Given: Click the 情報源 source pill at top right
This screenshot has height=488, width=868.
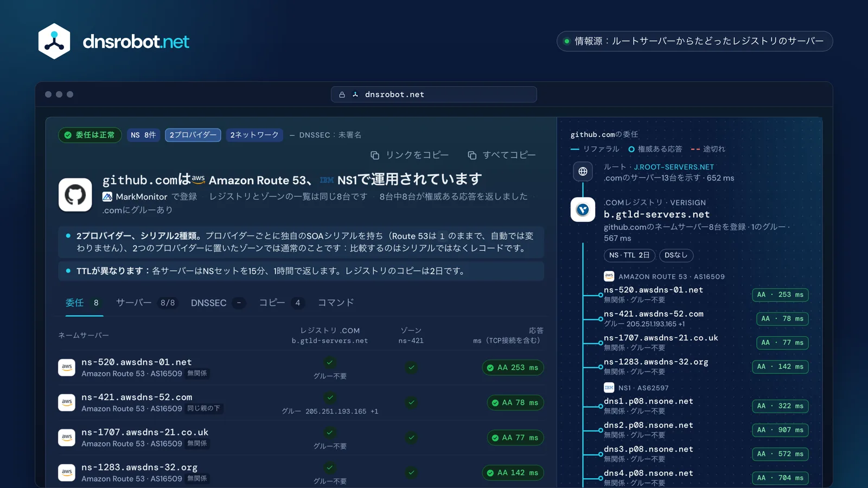Looking at the screenshot, I should [695, 41].
